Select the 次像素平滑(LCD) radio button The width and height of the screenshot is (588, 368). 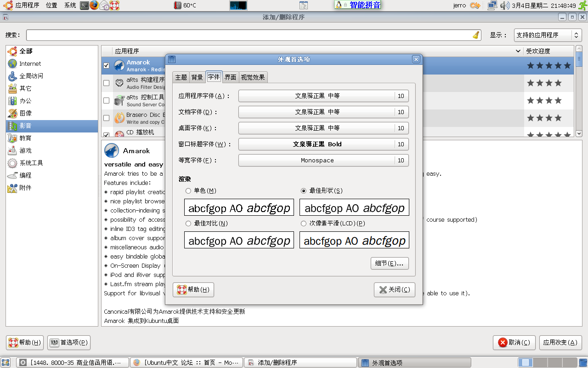click(x=304, y=223)
